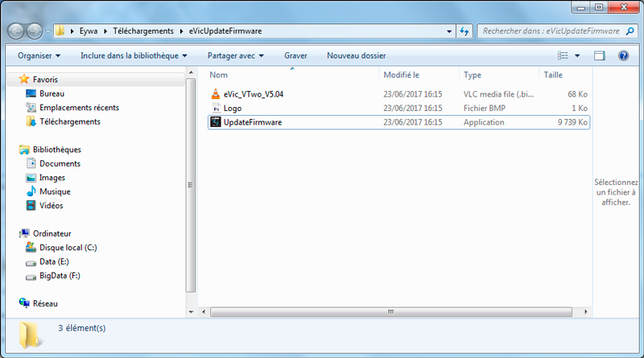Click the navigation pane vertical scrollbar thumb

[191, 185]
